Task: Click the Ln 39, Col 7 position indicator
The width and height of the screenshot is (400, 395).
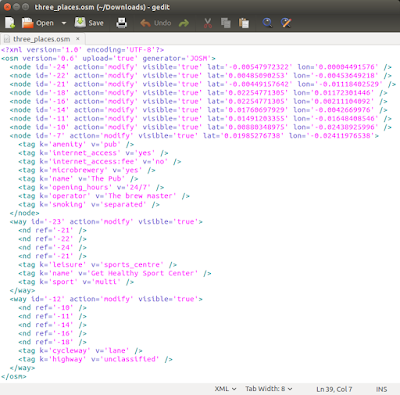Action: coord(334,389)
